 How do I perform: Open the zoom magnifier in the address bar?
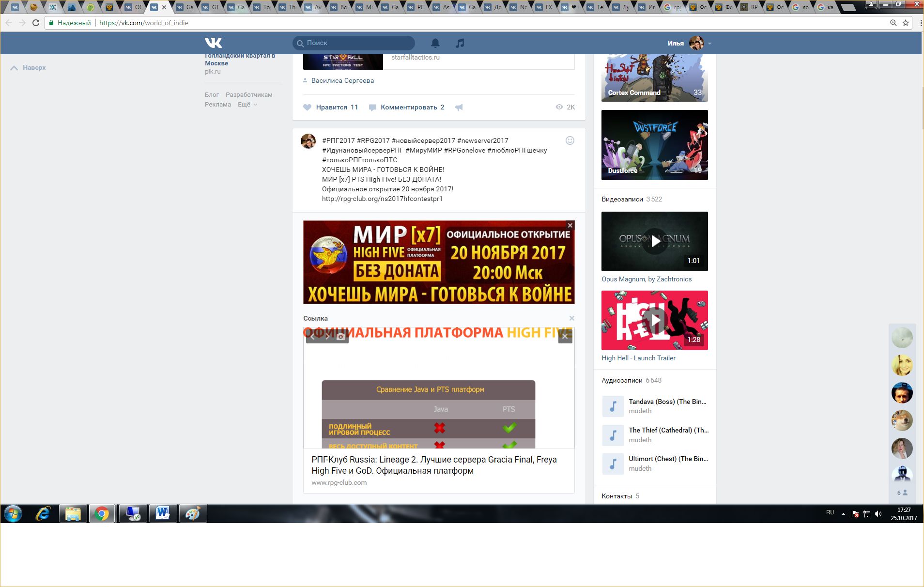click(893, 23)
